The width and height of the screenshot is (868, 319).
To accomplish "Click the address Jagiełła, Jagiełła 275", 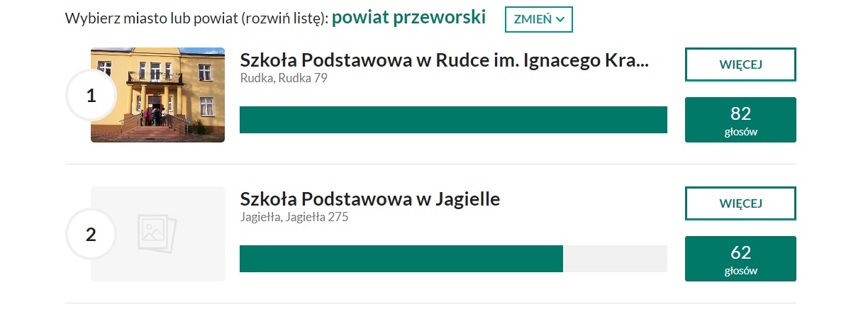I will tap(294, 217).
